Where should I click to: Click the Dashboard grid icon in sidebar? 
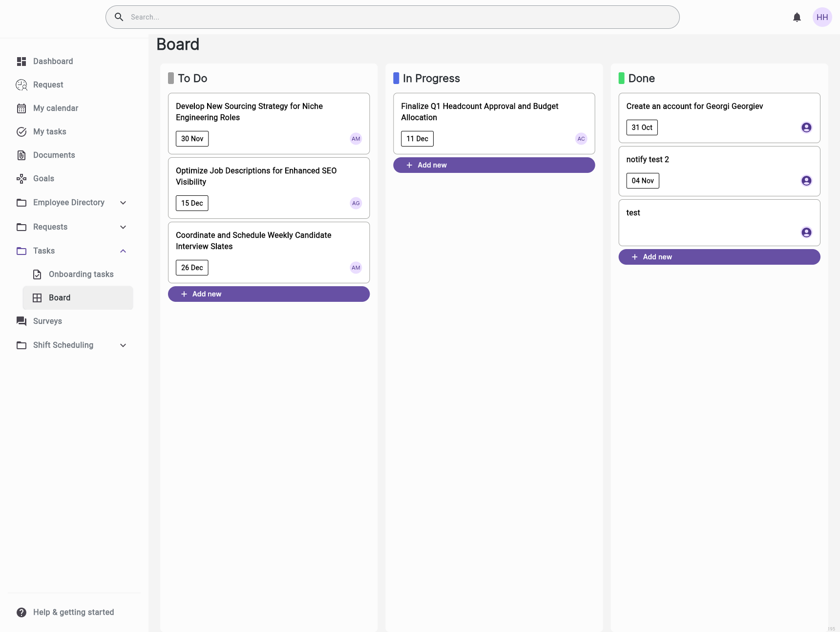(21, 62)
